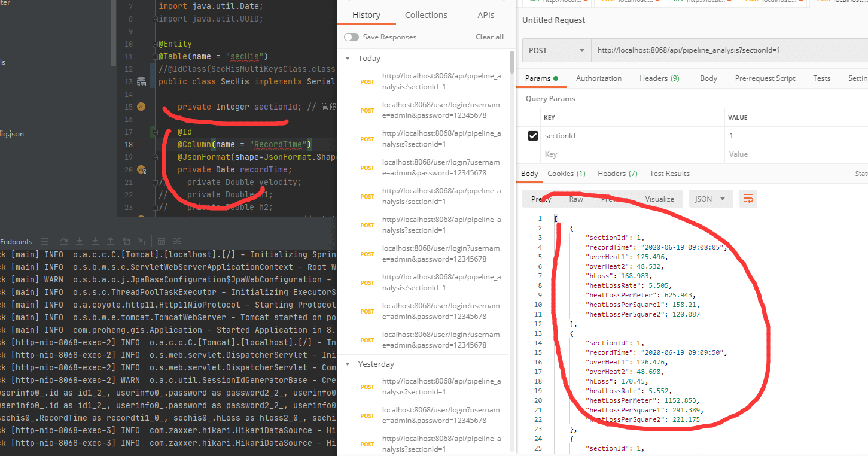The image size is (868, 456).
Task: Click the Clear all history link
Action: pos(489,37)
